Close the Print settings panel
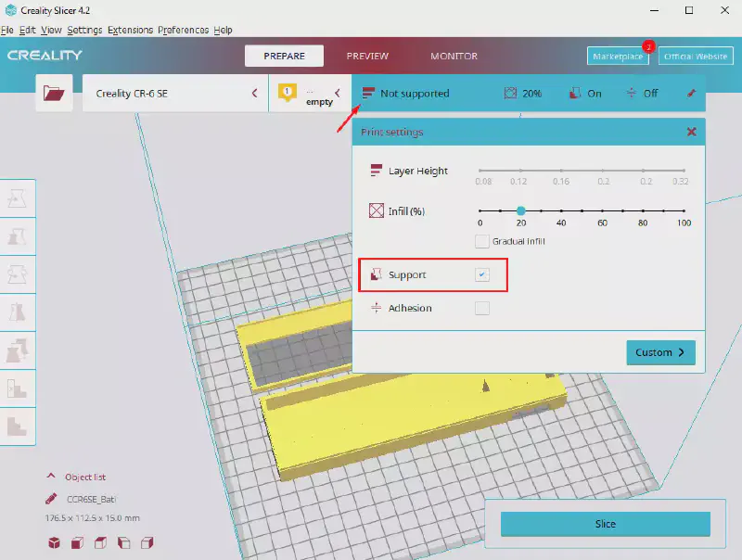Screen dimensions: 742x560 tap(691, 132)
